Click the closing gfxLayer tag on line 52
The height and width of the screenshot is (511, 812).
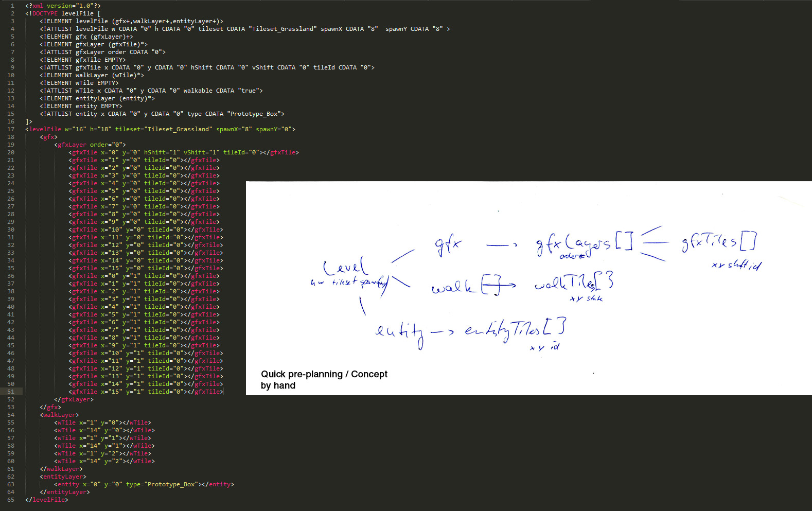[x=74, y=399]
